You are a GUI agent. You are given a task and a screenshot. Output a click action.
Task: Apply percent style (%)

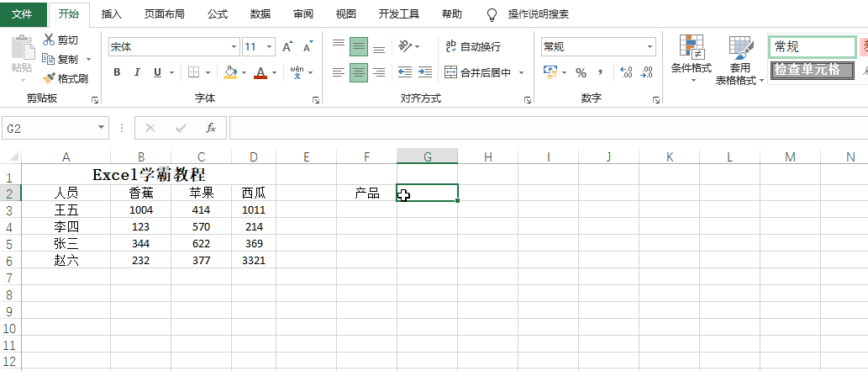pyautogui.click(x=581, y=72)
